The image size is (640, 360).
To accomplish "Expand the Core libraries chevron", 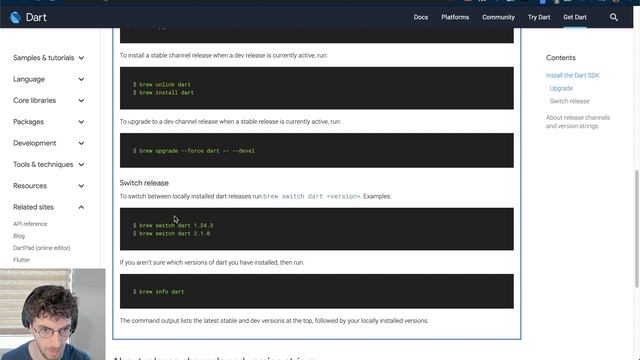I will click(81, 100).
